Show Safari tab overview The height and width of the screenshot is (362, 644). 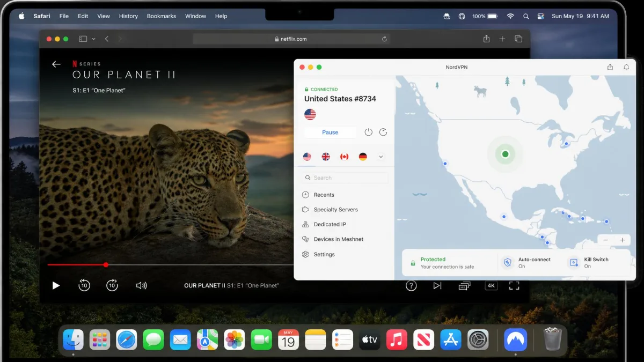pyautogui.click(x=518, y=39)
